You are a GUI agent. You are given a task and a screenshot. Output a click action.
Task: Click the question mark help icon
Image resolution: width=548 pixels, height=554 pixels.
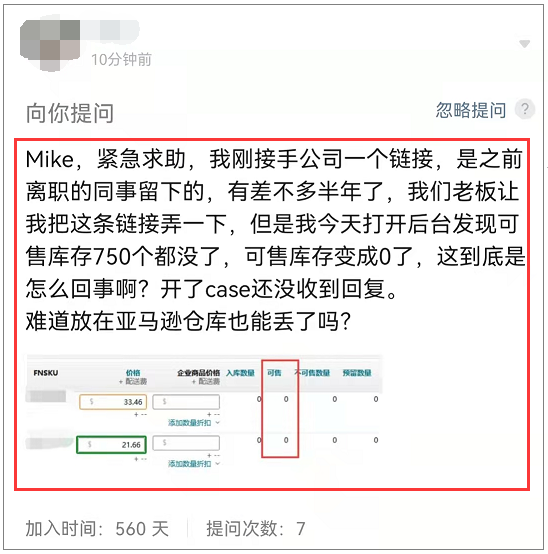(525, 109)
